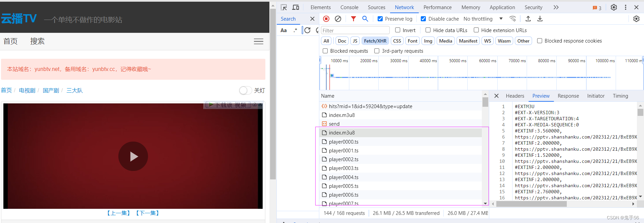Viewport: 644px width, 223px height.
Task: Switch to the Memory tab
Action: coord(471,7)
